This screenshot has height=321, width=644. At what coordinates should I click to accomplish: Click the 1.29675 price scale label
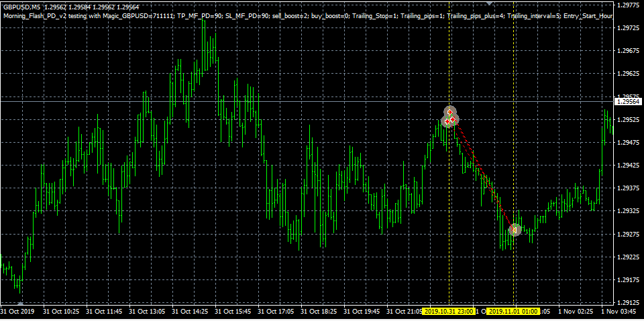(x=627, y=51)
